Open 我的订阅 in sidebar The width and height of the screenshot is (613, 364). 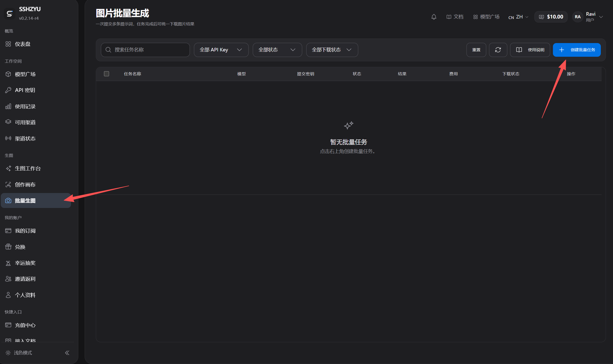coord(36,231)
